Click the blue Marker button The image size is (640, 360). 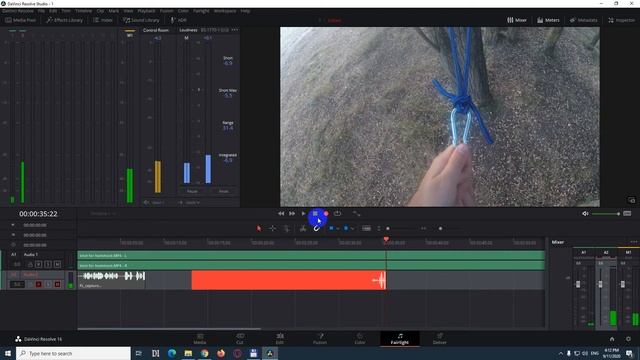[346, 228]
